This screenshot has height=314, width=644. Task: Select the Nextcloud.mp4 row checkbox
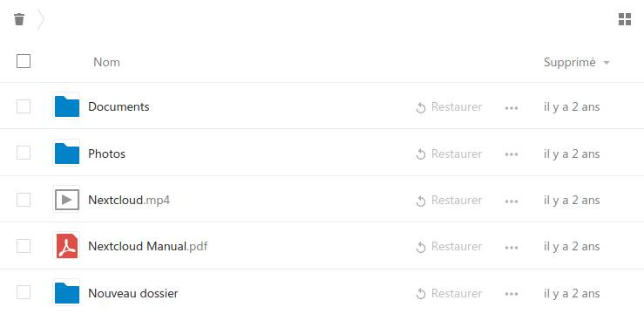coord(24,200)
